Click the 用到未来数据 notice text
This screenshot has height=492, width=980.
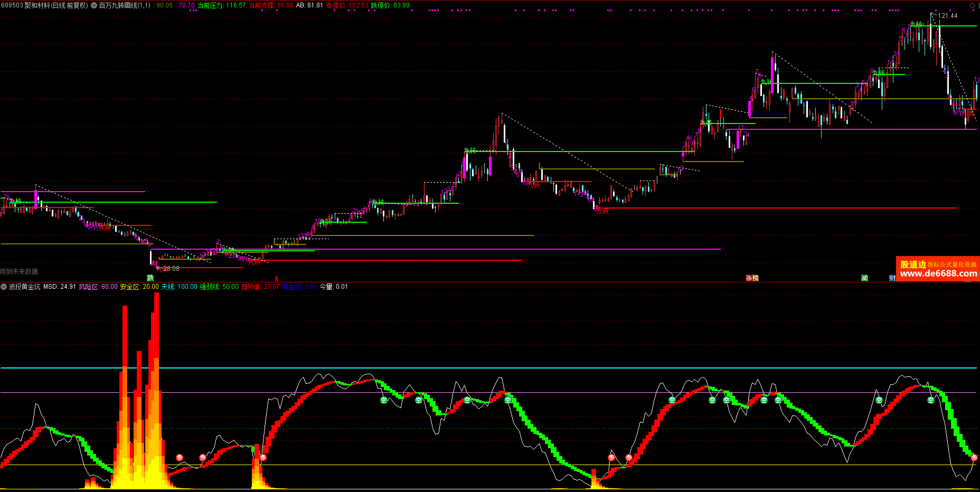(19, 271)
